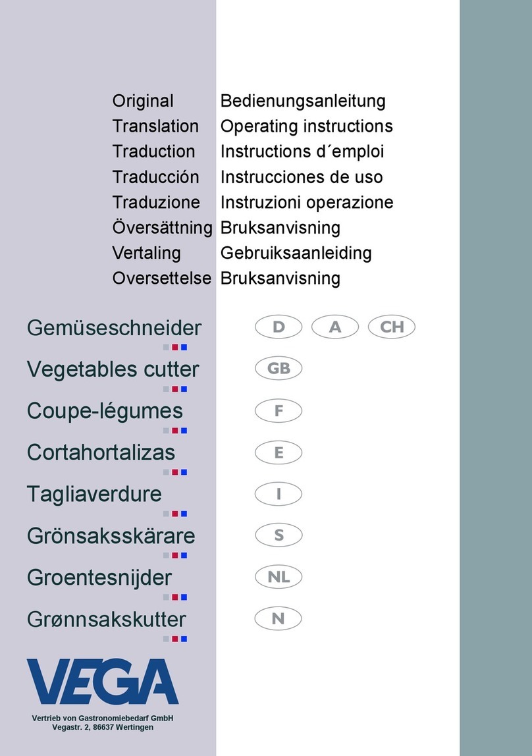Click the A country code oval badge
This screenshot has width=532, height=756.
point(335,327)
